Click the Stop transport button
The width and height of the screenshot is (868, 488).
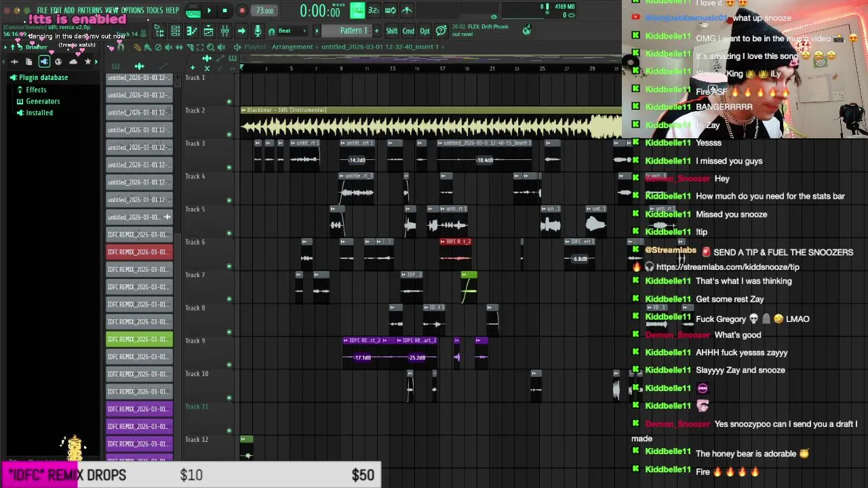click(x=225, y=10)
